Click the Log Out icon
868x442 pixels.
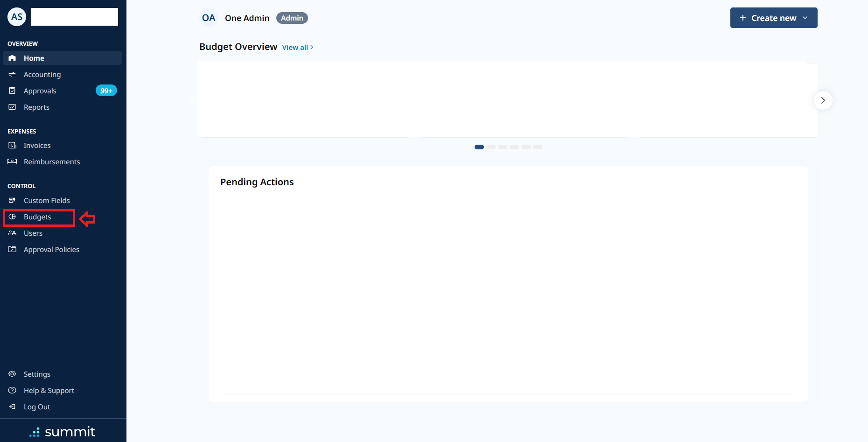pos(12,407)
